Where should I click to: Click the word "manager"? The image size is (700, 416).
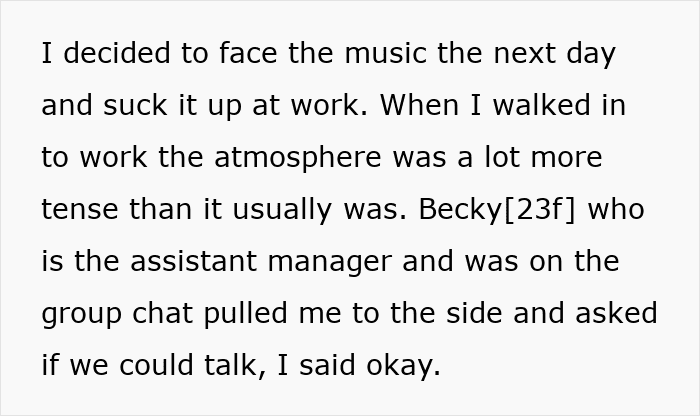329,263
